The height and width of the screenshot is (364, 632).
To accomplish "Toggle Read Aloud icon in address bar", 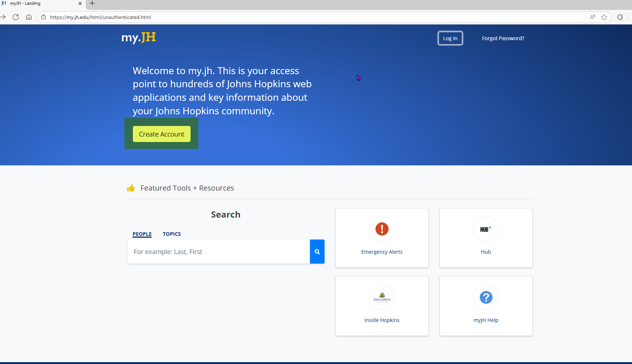I will click(x=593, y=17).
